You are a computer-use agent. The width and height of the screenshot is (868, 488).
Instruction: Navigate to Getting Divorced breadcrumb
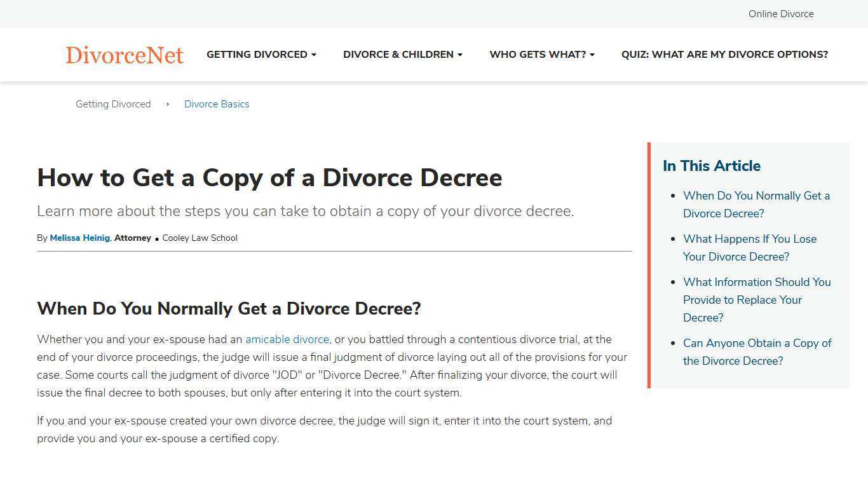113,104
